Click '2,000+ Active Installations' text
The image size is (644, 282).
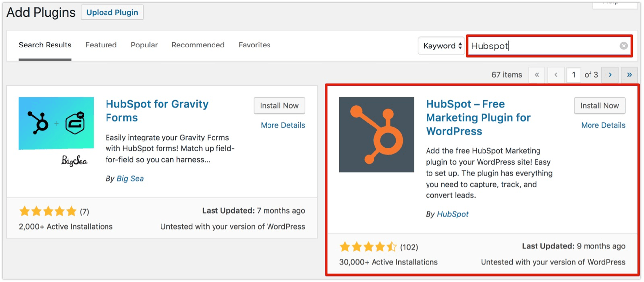(x=66, y=227)
